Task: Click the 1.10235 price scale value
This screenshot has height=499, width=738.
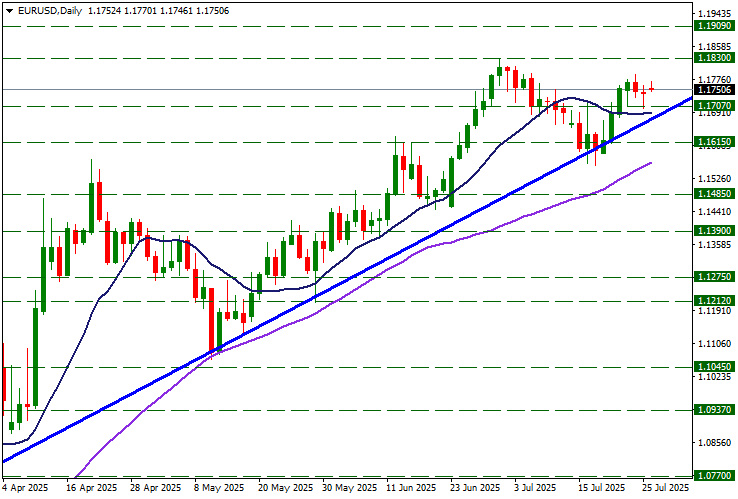Action: tap(714, 376)
